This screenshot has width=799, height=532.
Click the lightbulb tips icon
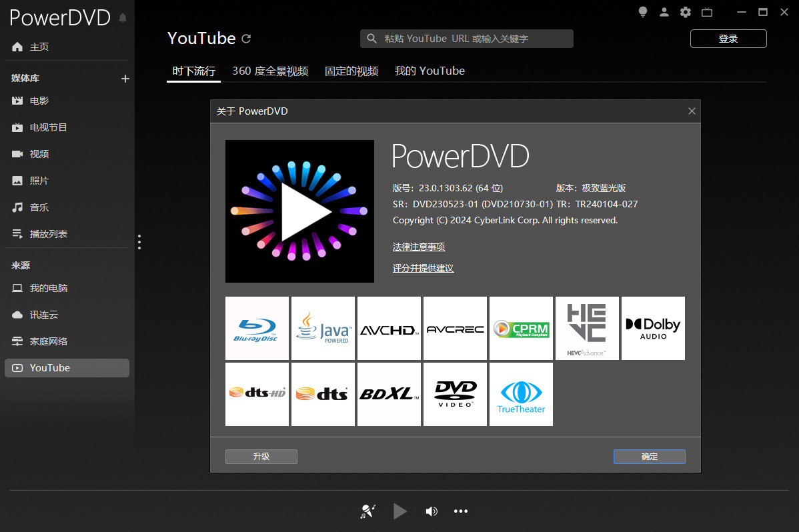(643, 12)
